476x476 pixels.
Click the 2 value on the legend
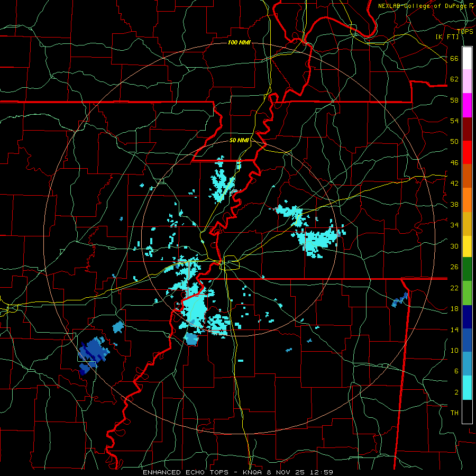pos(456,392)
